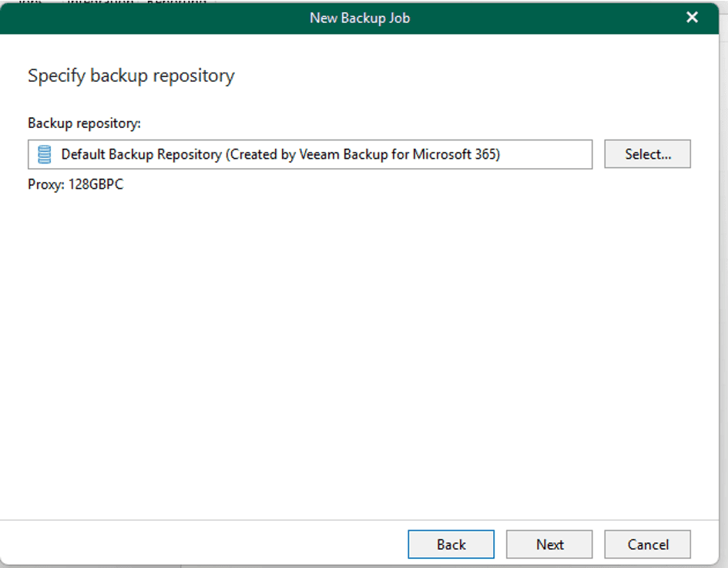This screenshot has height=568, width=728.
Task: Return to prior wizard page with Back
Action: point(451,544)
